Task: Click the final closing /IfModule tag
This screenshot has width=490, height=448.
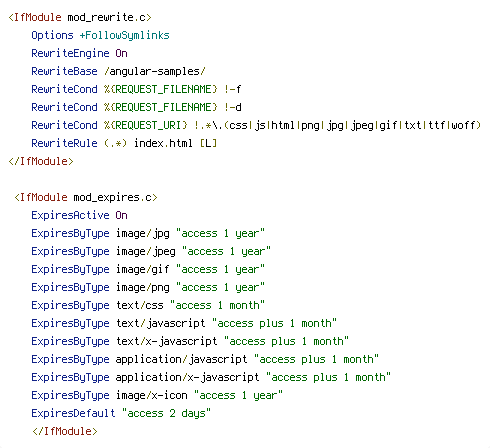Action: tap(65, 431)
